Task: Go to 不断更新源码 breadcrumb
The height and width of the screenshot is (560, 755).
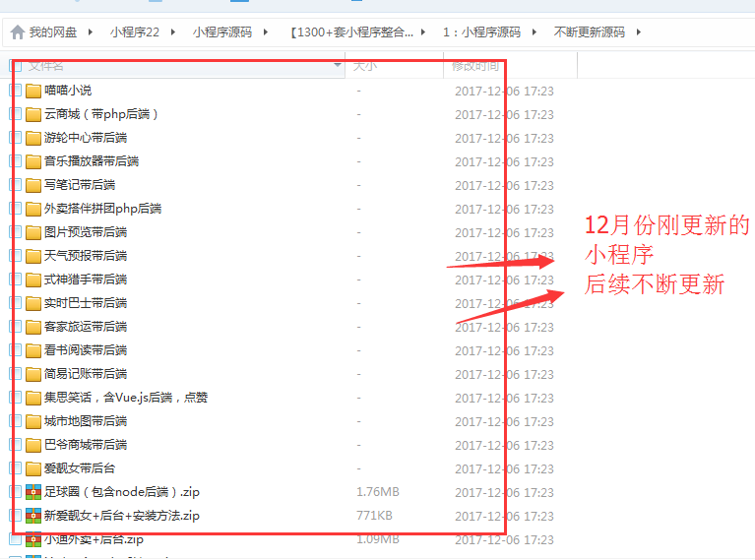Action: 589,32
